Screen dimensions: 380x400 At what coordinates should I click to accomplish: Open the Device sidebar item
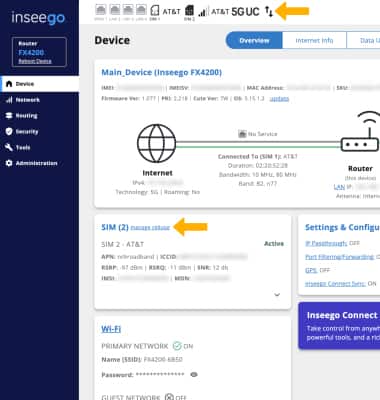[40, 84]
